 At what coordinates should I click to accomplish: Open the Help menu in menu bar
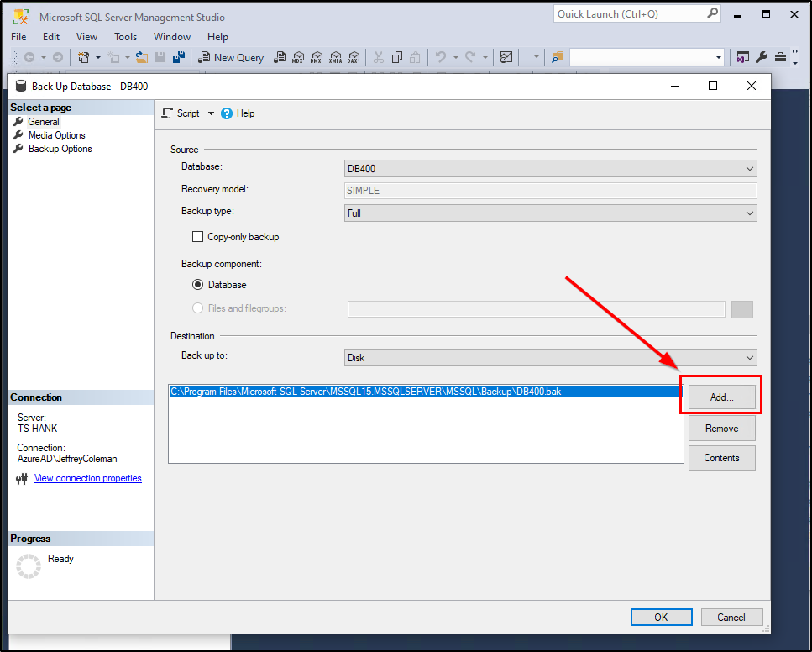(x=217, y=37)
